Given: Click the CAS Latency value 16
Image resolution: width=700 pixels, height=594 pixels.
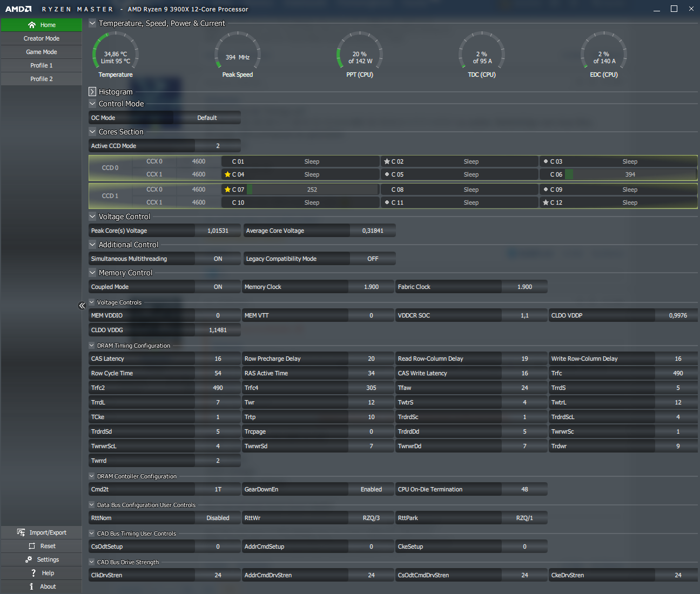Looking at the screenshot, I should coord(218,359).
